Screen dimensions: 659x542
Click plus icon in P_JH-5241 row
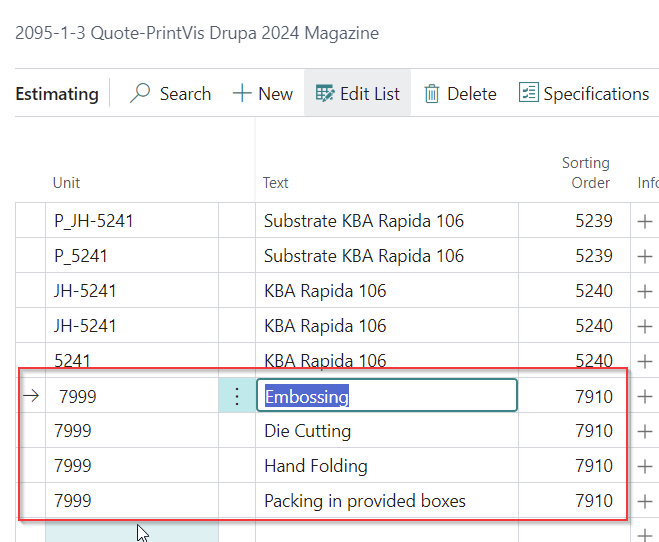click(x=645, y=221)
